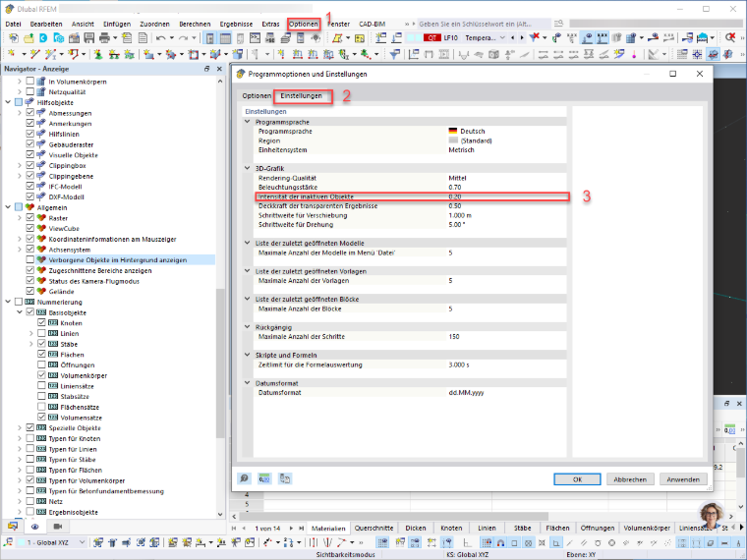
Task: Jump to the last table page
Action: click(301, 528)
